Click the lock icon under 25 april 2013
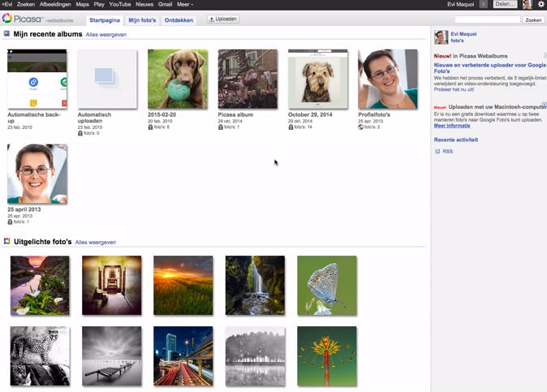 coord(10,222)
